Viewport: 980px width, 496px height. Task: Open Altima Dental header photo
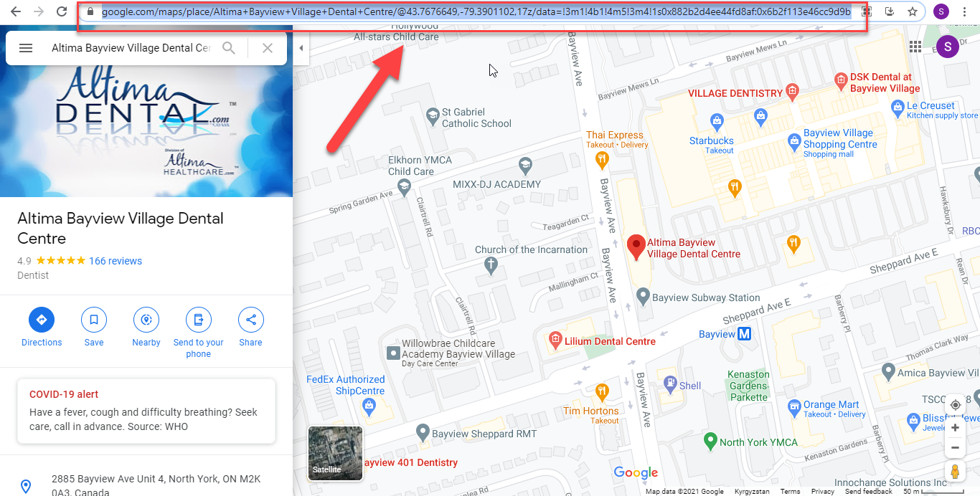tap(146, 130)
